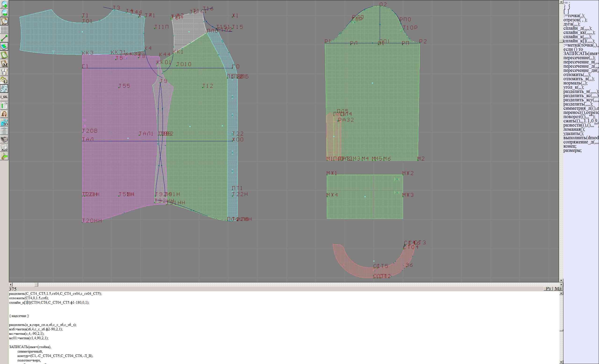The width and height of the screenshot is (599, 364).
Task: Toggle the pattern fill display icon
Action: tap(4, 46)
